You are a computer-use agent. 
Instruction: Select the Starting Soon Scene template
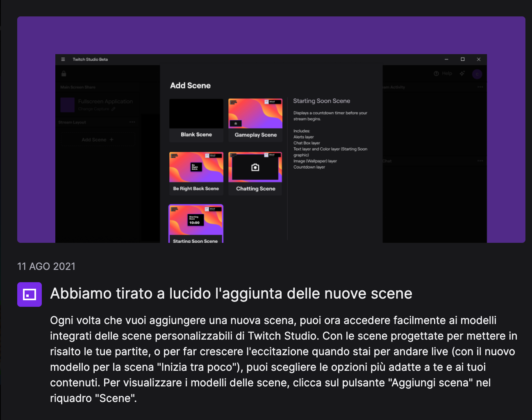196,224
